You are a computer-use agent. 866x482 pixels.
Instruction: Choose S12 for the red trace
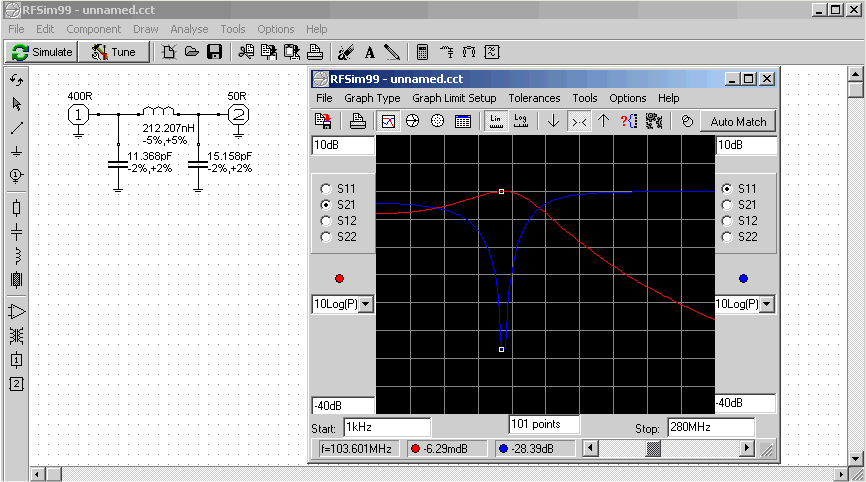tap(326, 221)
